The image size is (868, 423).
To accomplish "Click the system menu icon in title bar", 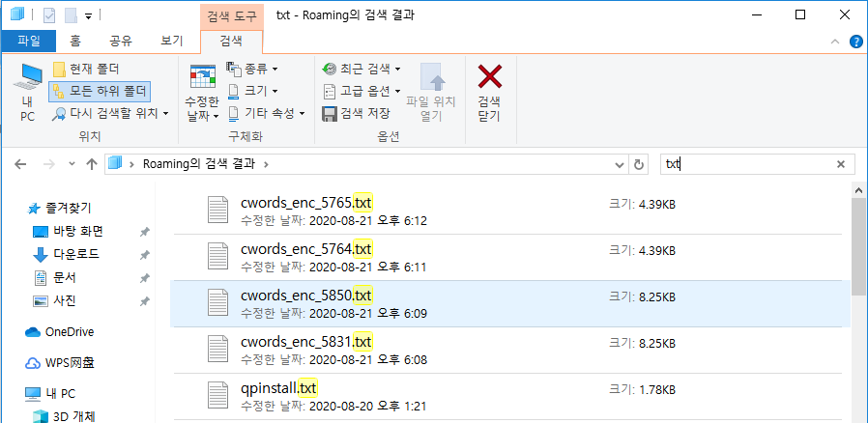I will coord(17,14).
